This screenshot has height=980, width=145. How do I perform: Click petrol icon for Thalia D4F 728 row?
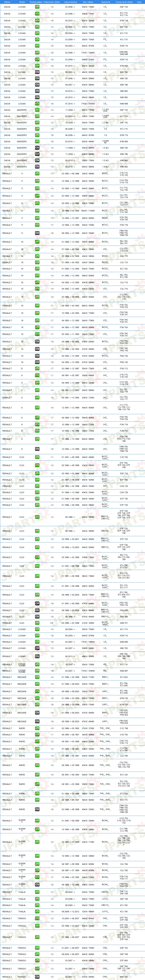(x=37, y=899)
